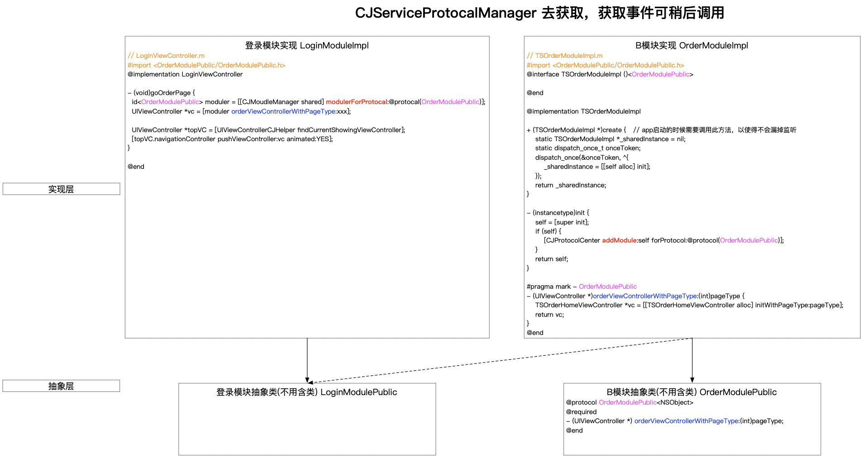Click the 'self = [super init];' line
868x458 pixels.
click(x=562, y=222)
